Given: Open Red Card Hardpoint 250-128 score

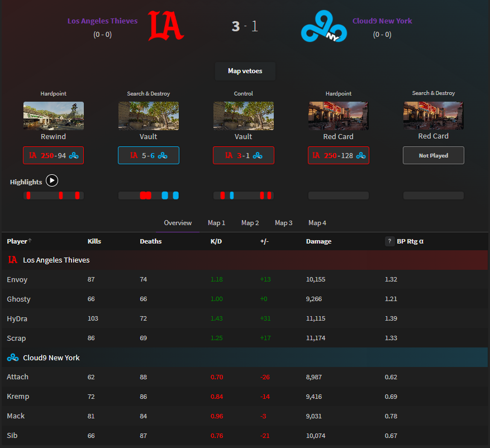Looking at the screenshot, I should tap(339, 155).
